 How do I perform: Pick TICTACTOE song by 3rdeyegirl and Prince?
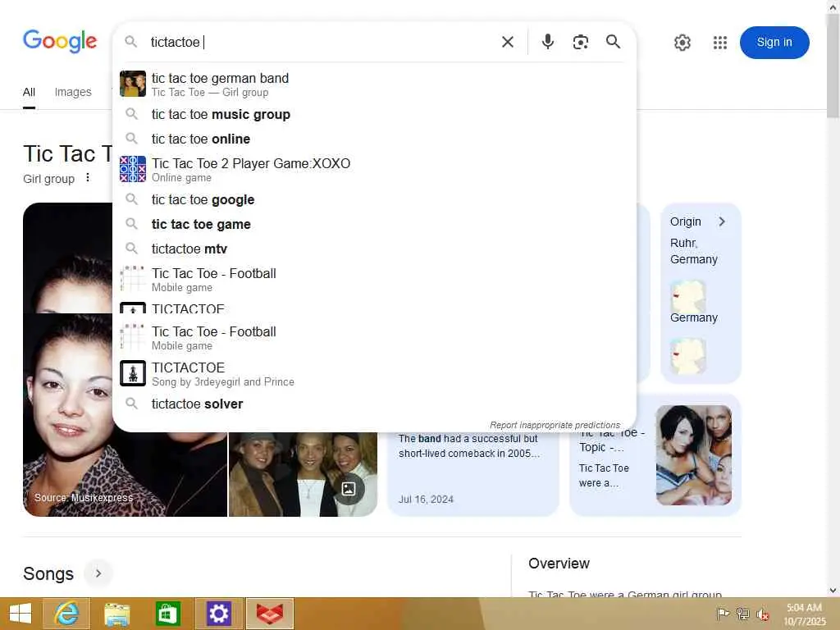click(x=374, y=373)
